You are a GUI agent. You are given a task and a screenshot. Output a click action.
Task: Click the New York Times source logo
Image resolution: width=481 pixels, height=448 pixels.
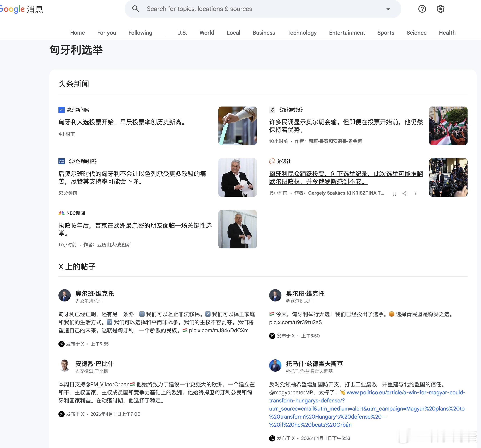[x=272, y=110]
